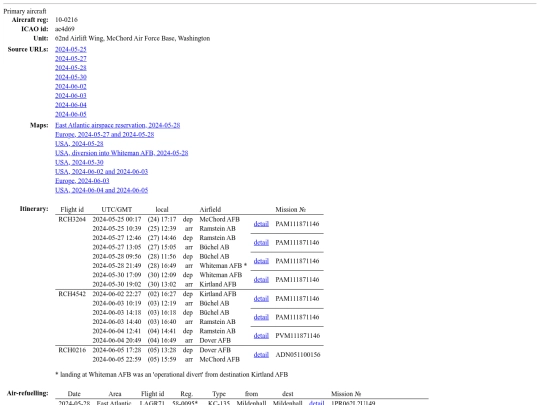The width and height of the screenshot is (540, 405).
Task: Select ICAO id value ae4d69
Action: point(65,29)
